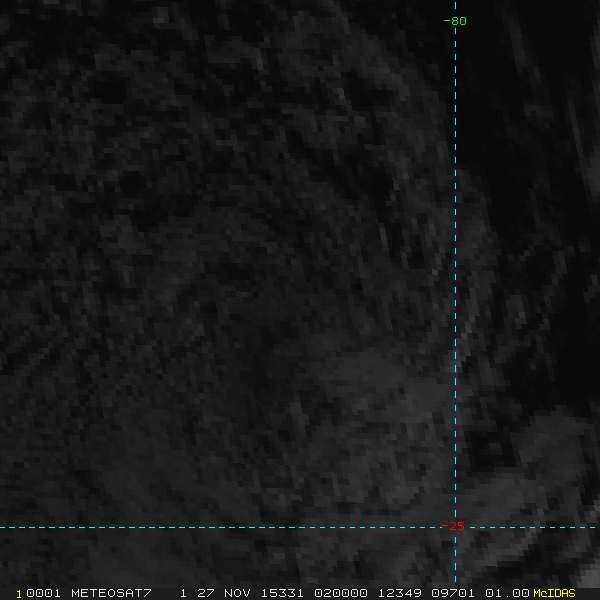Click the 020000 time value
600x600 pixels.
tap(341, 593)
